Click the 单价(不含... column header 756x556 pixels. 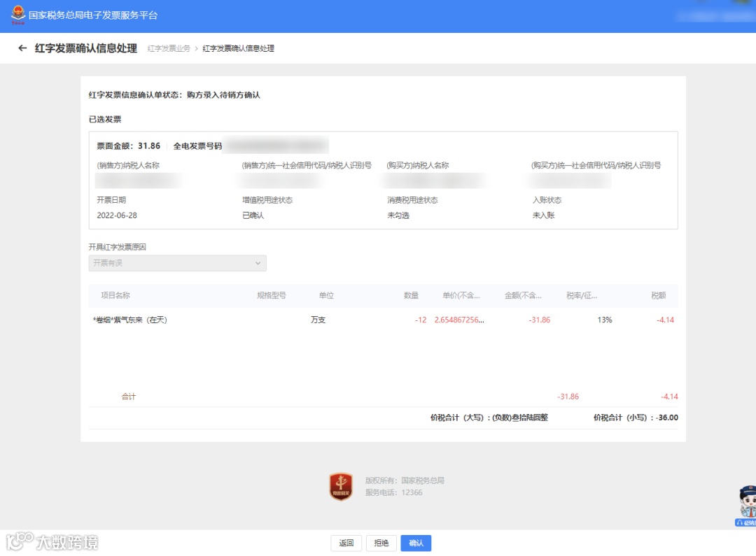(461, 295)
